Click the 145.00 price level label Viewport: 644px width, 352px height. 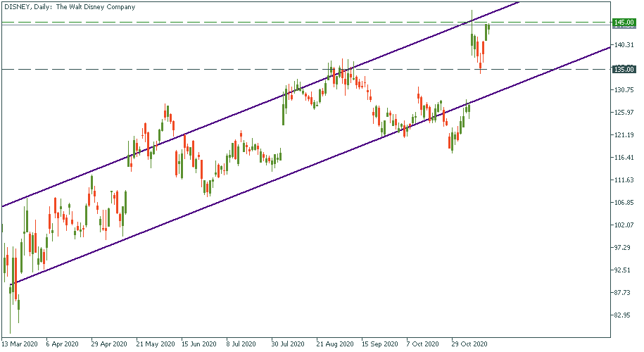click(624, 23)
